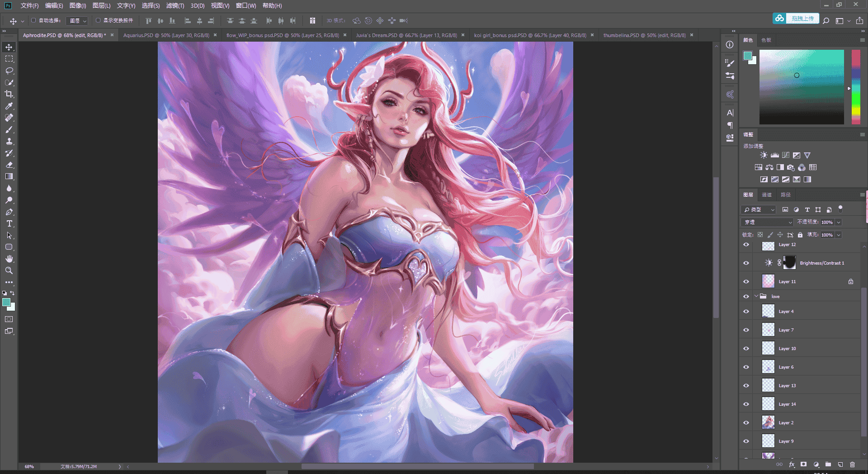This screenshot has height=474, width=868.
Task: Add a layer mask from panel bottom
Action: (x=803, y=465)
